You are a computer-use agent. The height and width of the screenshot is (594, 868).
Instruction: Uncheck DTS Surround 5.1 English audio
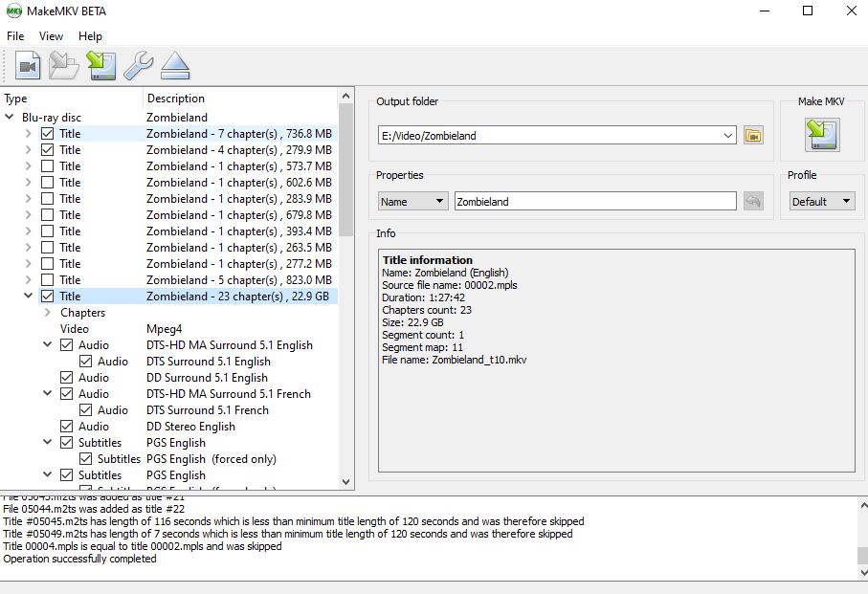[x=86, y=362]
